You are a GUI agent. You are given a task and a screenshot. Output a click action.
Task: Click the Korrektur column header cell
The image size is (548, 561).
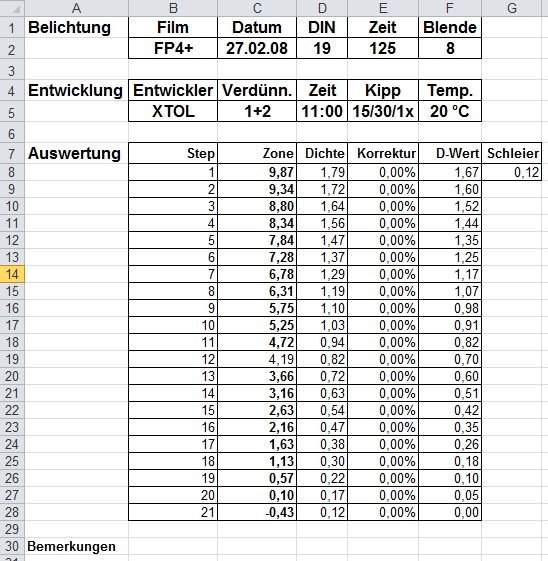(x=383, y=153)
